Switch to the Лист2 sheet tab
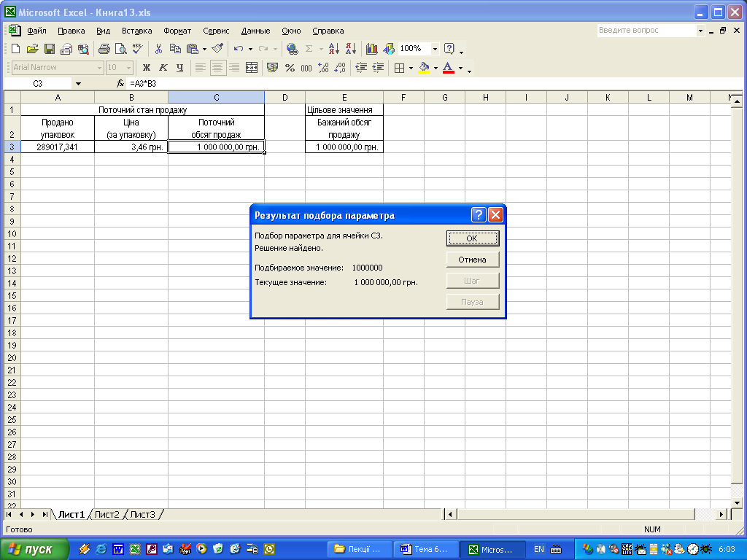 107,514
